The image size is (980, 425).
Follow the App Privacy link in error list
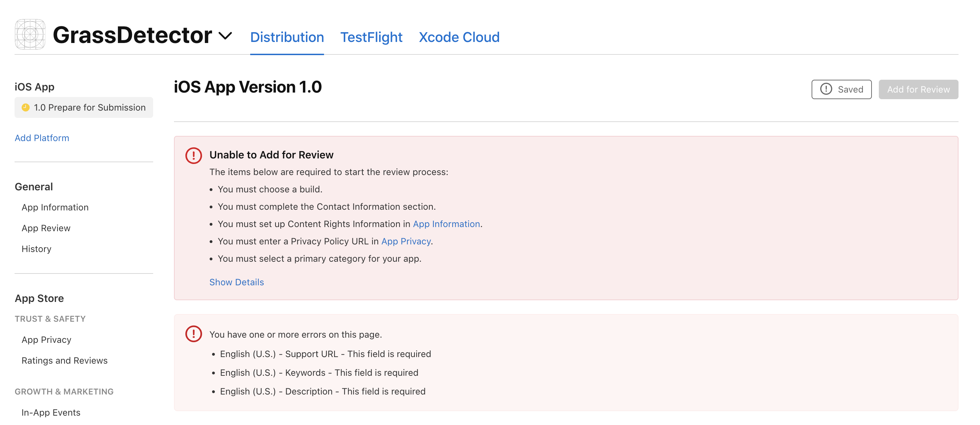point(405,241)
